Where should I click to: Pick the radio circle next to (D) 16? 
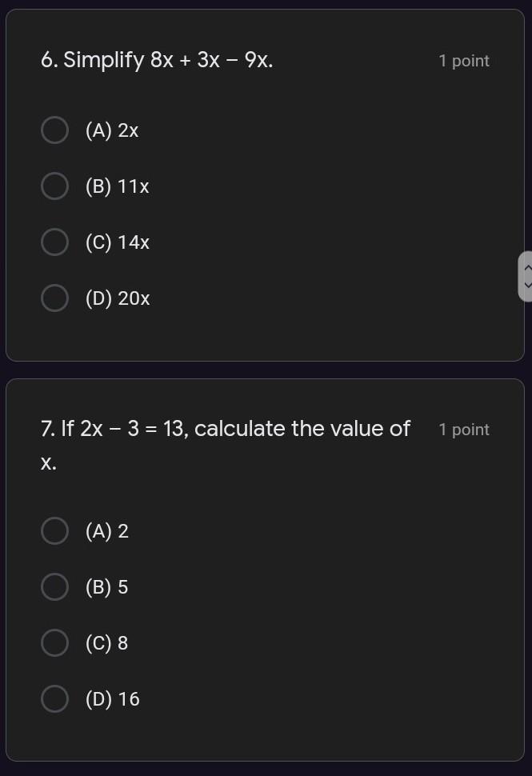54,698
